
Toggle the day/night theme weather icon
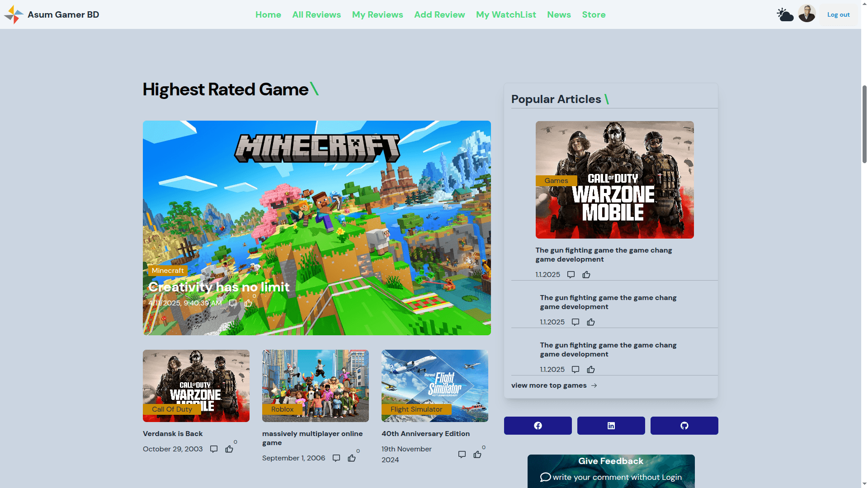point(785,14)
